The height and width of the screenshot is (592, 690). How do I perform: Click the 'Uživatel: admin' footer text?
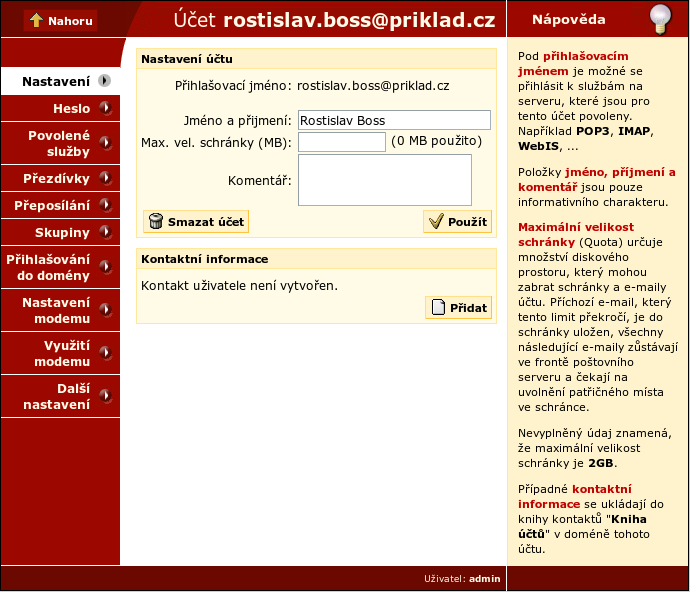click(x=462, y=578)
